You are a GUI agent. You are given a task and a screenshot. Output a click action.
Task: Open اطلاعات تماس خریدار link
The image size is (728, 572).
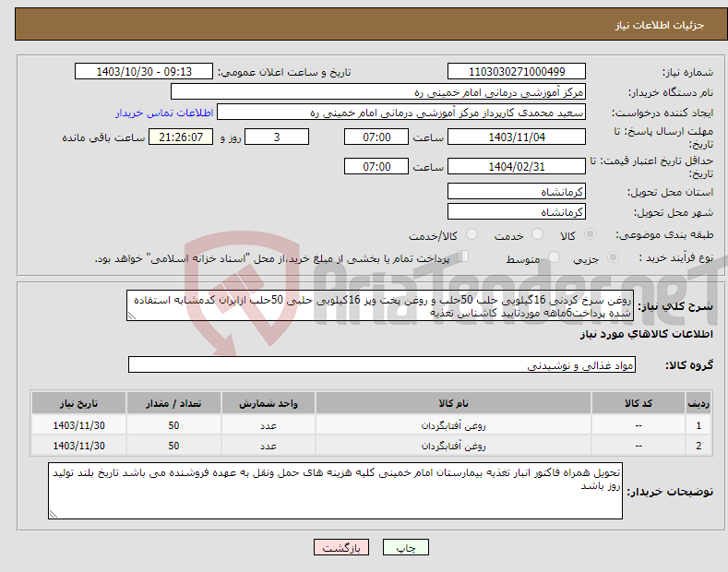pyautogui.click(x=164, y=113)
